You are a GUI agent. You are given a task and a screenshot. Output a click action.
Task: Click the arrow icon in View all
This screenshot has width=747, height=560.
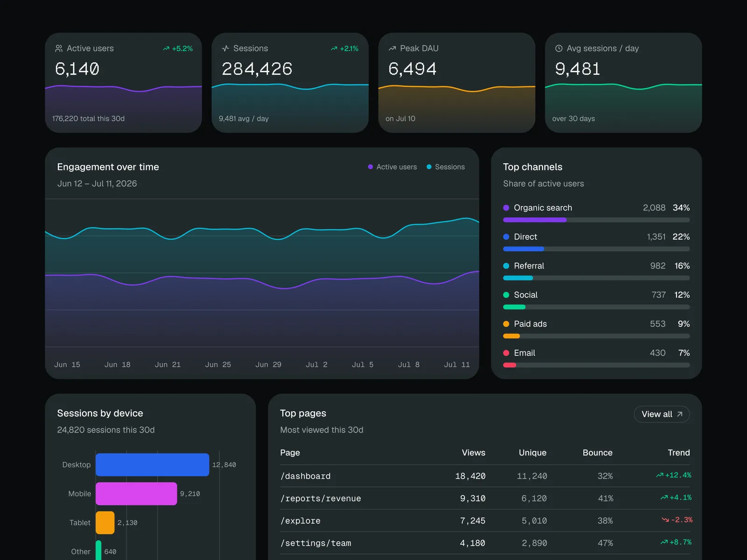pos(680,414)
